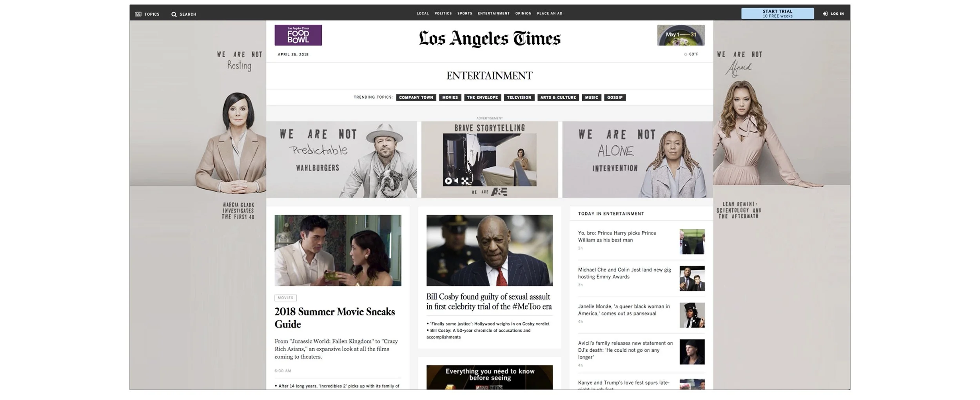Click the May 1-31 banner image
Viewport: 980px width, 400px height.
click(x=681, y=35)
